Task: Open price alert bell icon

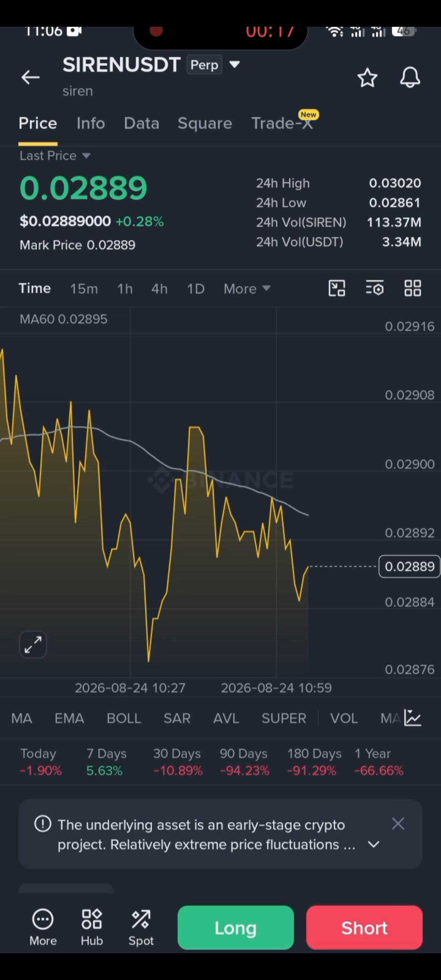Action: point(410,78)
